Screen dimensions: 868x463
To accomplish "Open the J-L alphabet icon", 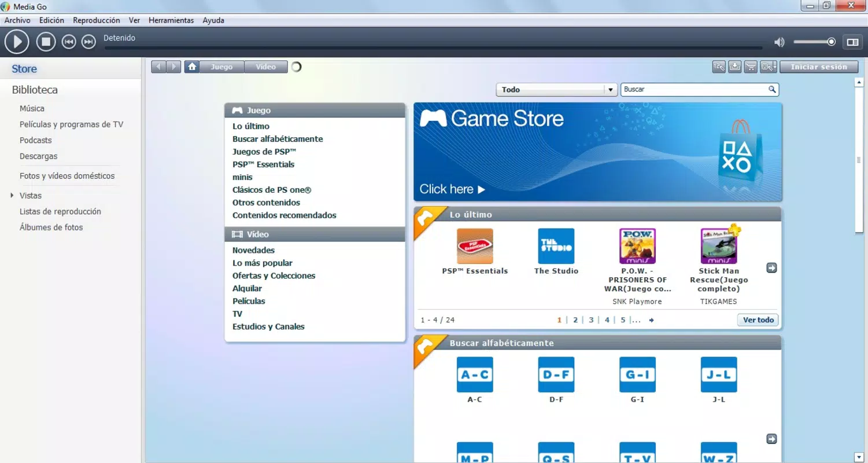I will [x=719, y=374].
